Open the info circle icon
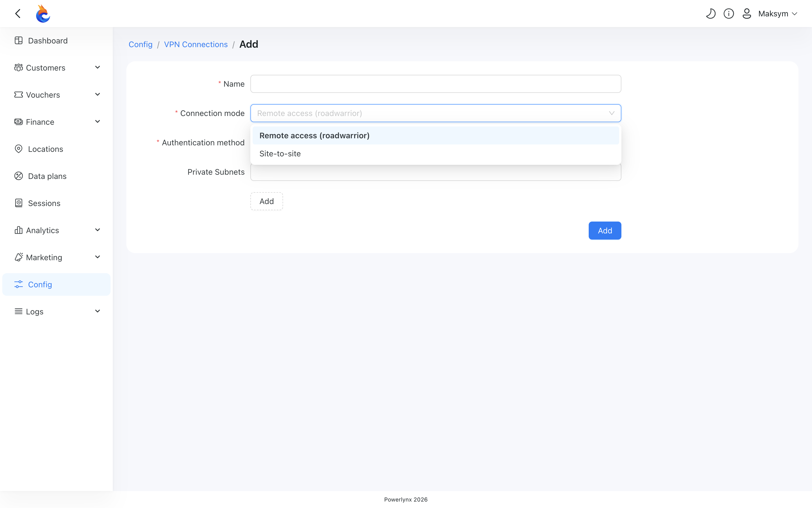The image size is (812, 508). (729, 14)
